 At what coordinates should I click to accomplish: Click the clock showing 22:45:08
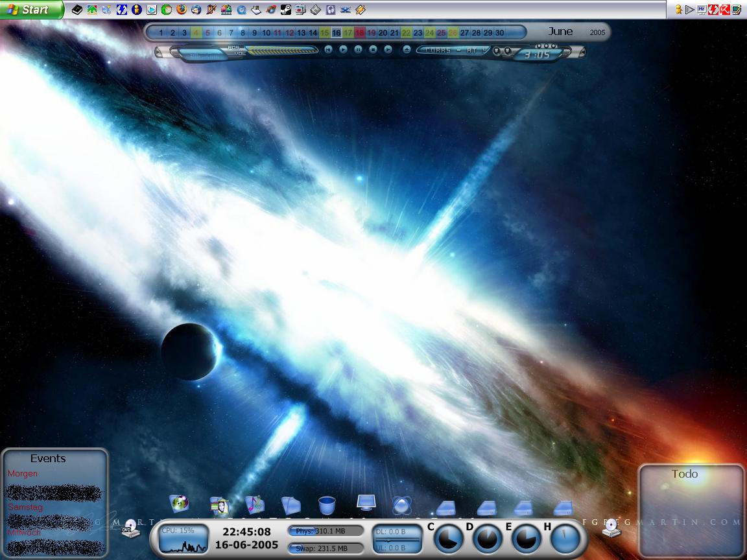click(246, 531)
